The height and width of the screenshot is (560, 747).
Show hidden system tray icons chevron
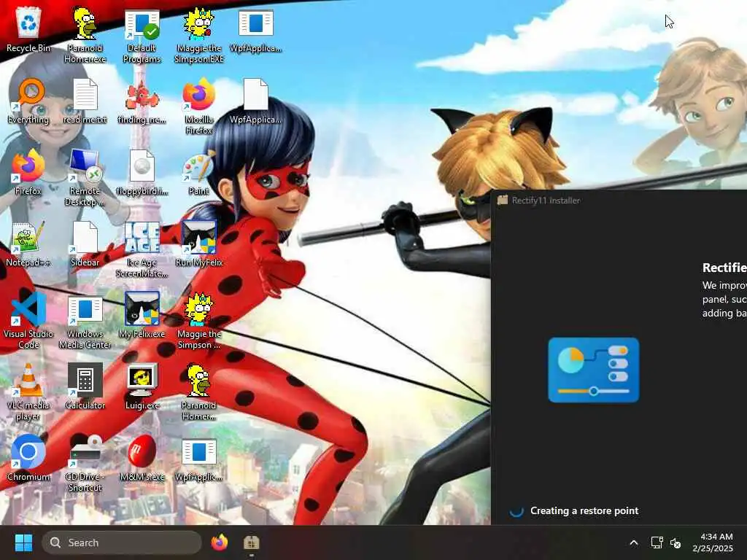point(634,542)
